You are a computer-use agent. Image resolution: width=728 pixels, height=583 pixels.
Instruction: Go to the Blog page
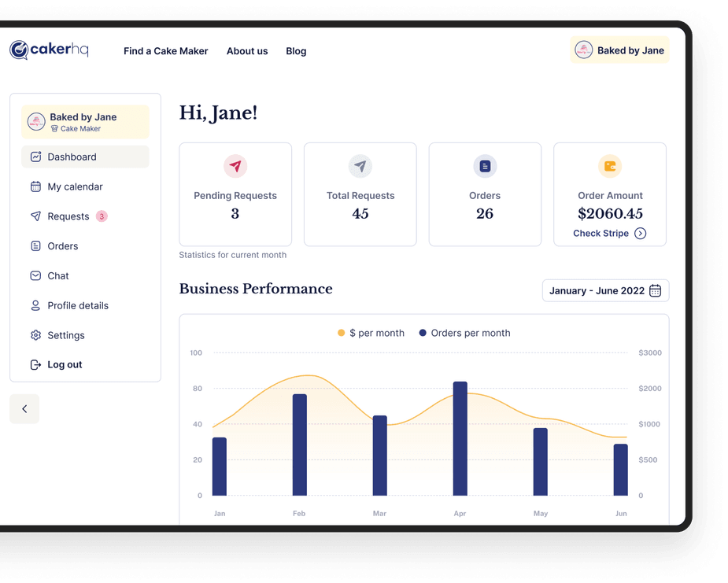[296, 51]
